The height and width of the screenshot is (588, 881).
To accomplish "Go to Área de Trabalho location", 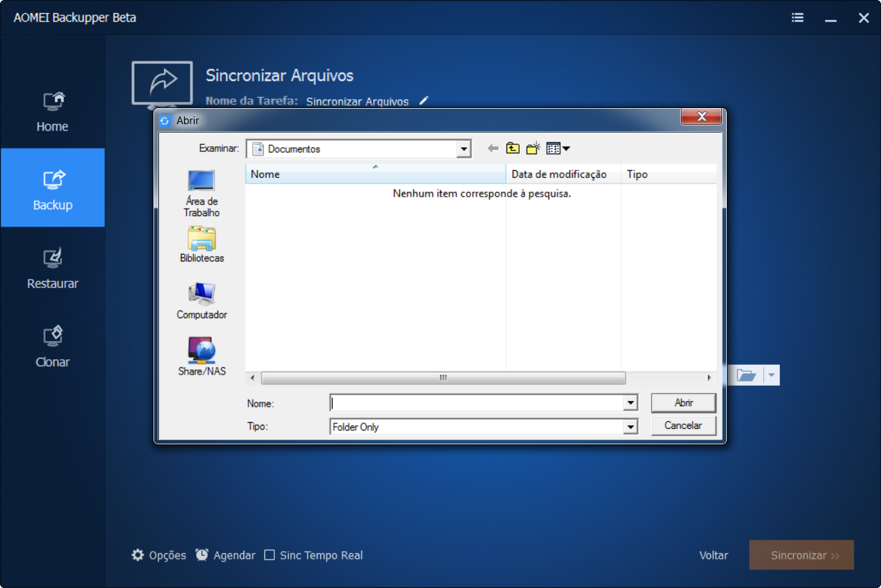I will point(202,193).
